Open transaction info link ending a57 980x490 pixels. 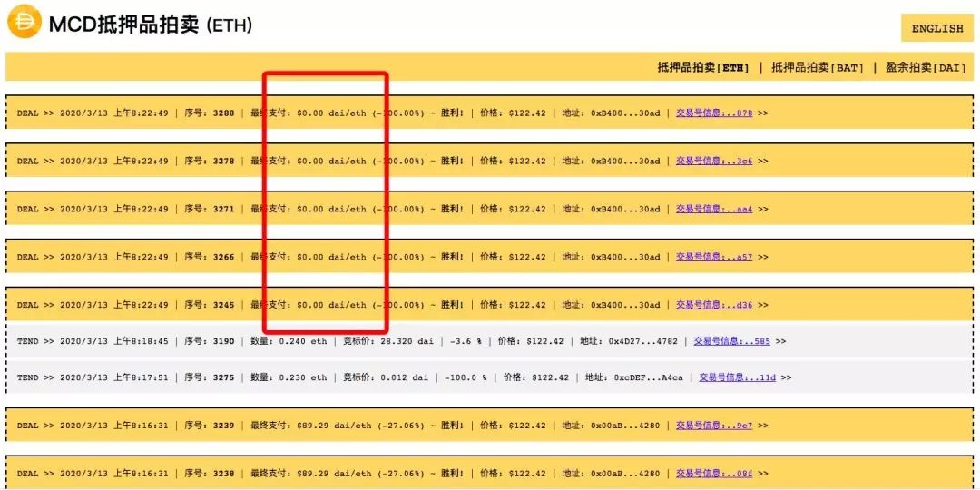click(714, 257)
